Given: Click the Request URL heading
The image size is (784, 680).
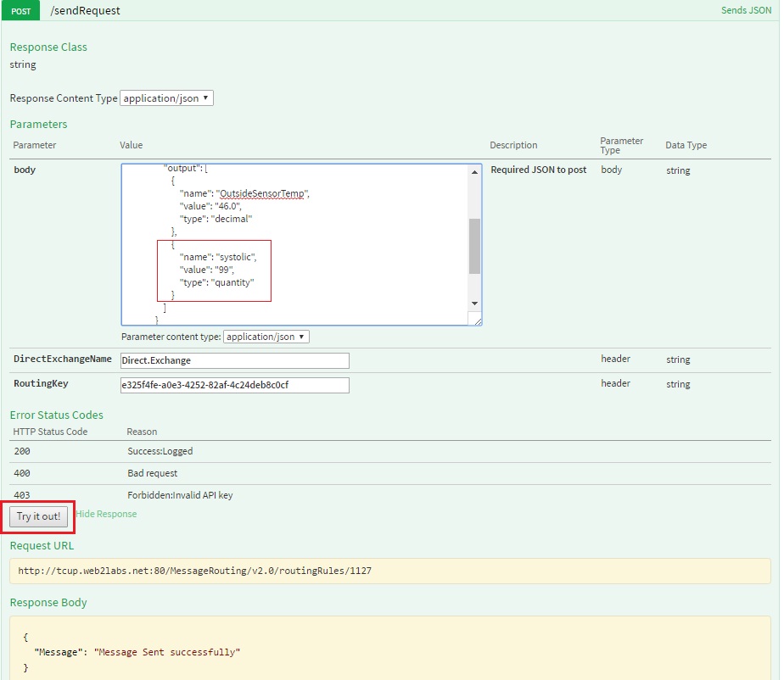Looking at the screenshot, I should point(42,545).
